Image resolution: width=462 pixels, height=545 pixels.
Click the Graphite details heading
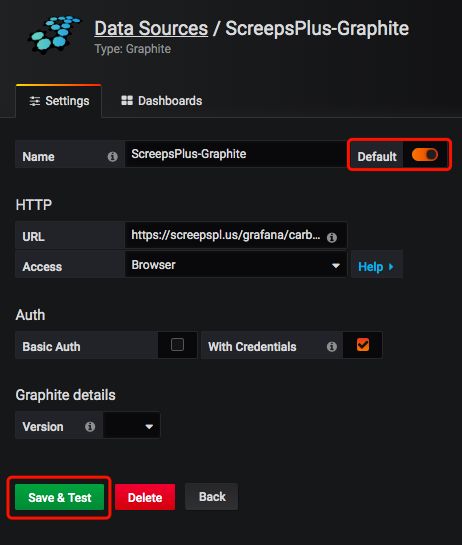(x=65, y=395)
